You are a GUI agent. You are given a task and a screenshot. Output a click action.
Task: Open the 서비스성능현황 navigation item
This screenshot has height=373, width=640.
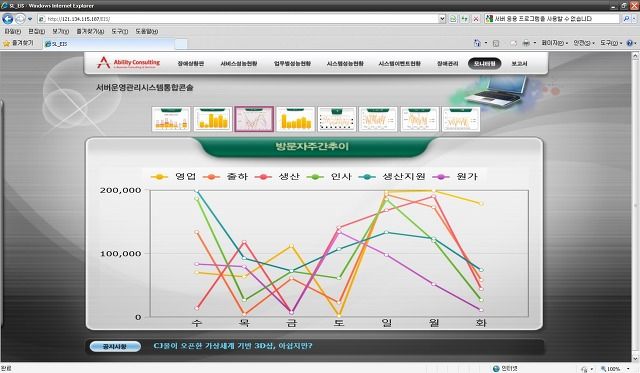click(x=239, y=64)
